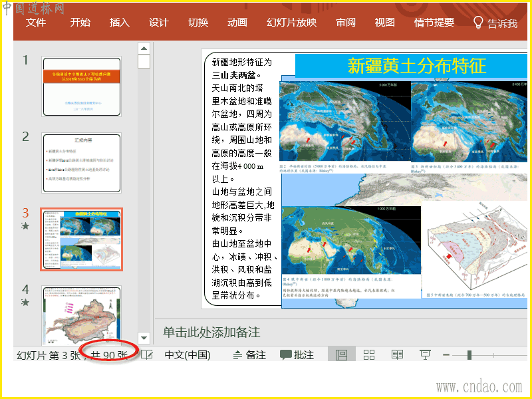Switch to the 情节提要 ribbon tab

[x=434, y=23]
